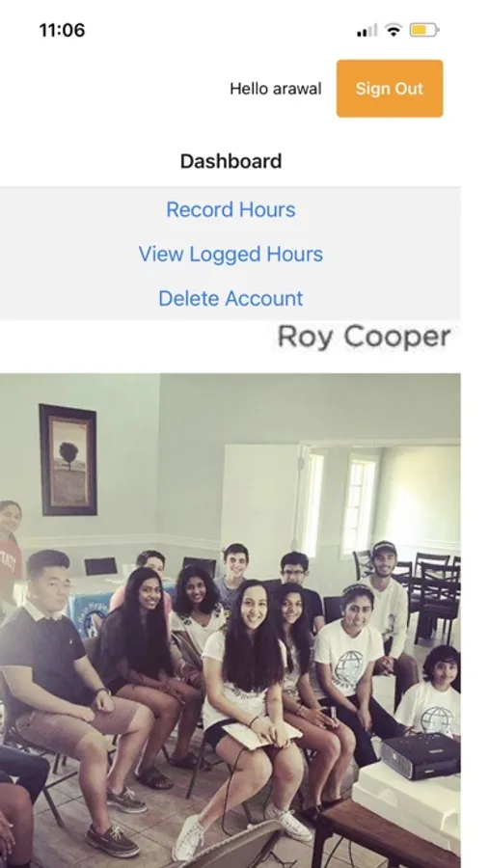The width and height of the screenshot is (489, 868).
Task: Click the notebook held by seated girl
Action: coord(262,736)
